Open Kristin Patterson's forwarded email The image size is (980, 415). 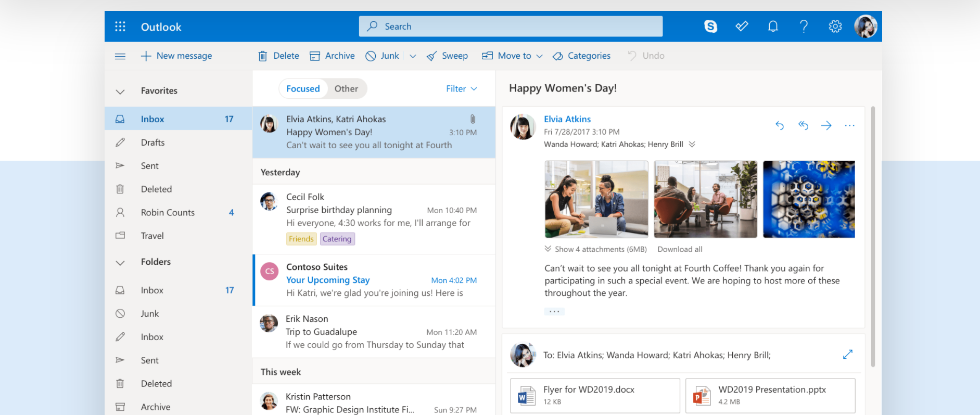tap(374, 400)
